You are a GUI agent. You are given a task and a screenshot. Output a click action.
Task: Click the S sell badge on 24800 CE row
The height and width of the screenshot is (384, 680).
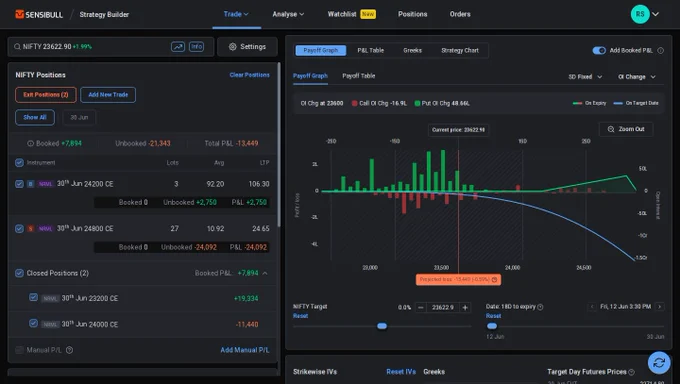(x=30, y=229)
